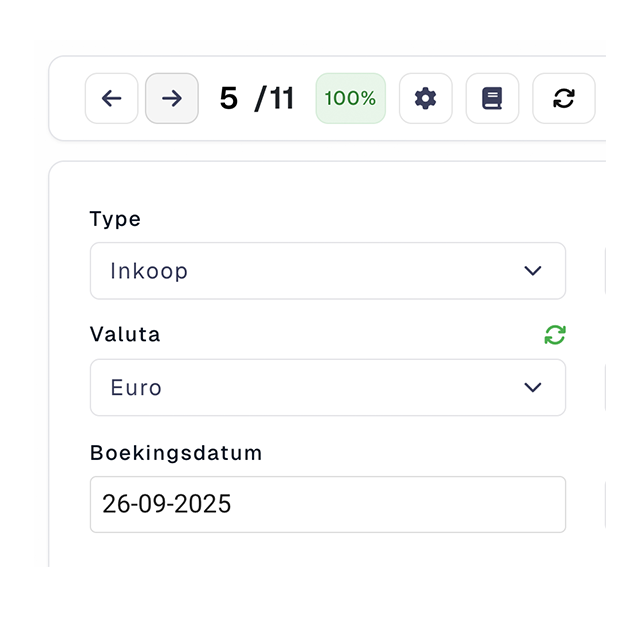Click the Boekingsdatum field label

point(176,452)
